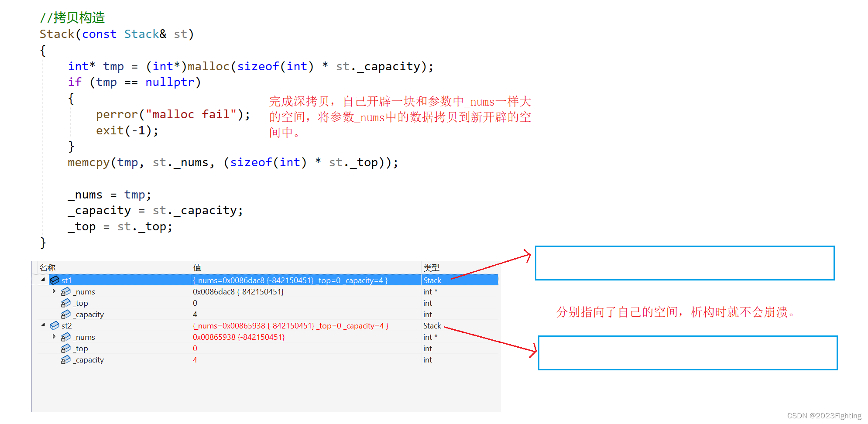This screenshot has width=868, height=424.
Task: Expand _nums under st2
Action: (x=54, y=336)
